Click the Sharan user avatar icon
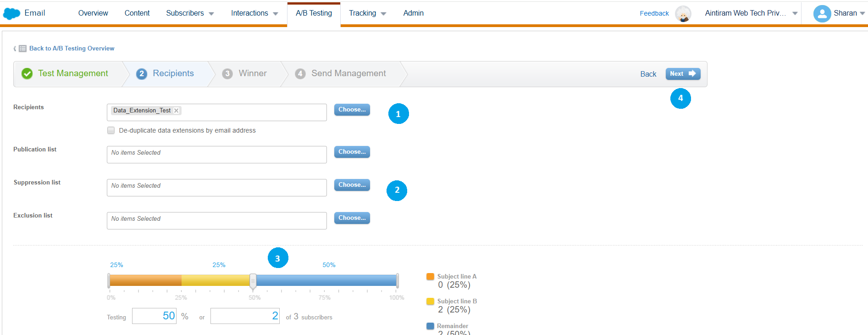Screen dimensions: 868x335 click(822, 14)
